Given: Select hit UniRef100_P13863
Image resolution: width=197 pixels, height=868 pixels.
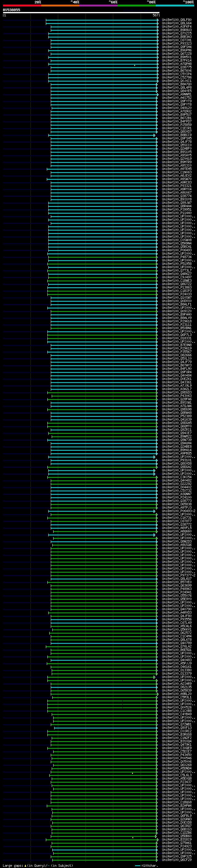Looking at the screenshot, I should (177, 287).
